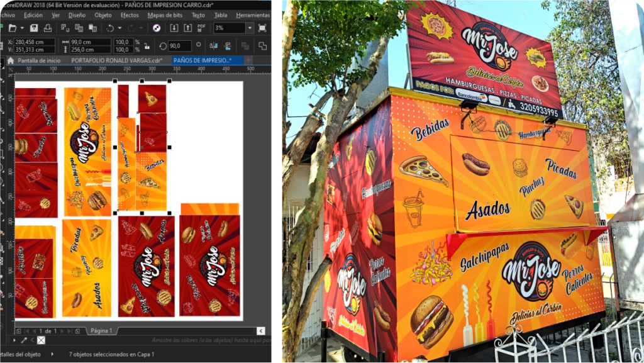This screenshot has height=363, width=644.
Task: Go to the Pantalla de inicio tab
Action: (x=39, y=60)
